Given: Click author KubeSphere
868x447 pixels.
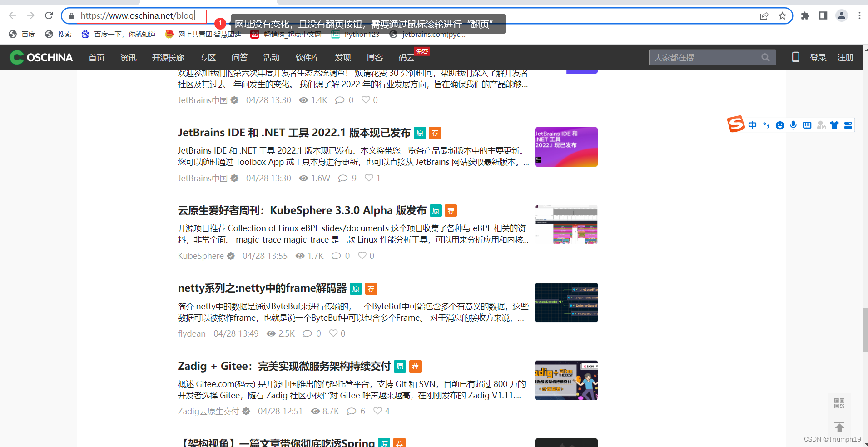Looking at the screenshot, I should tap(201, 256).
